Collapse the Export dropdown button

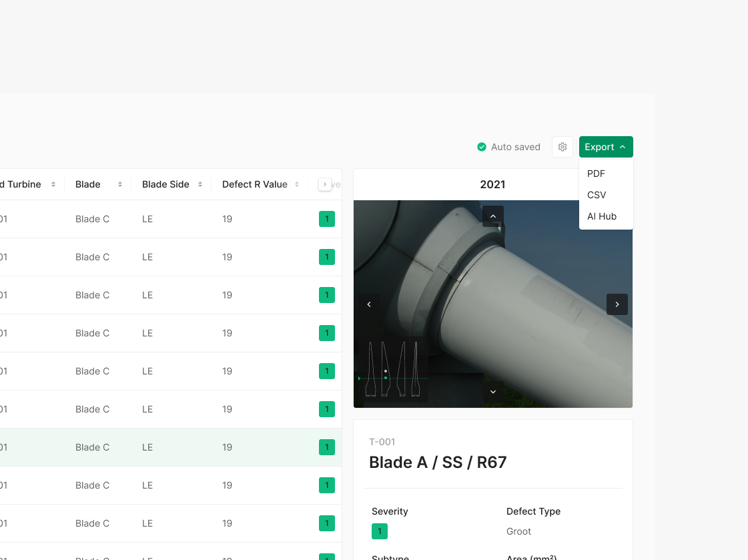coord(605,147)
